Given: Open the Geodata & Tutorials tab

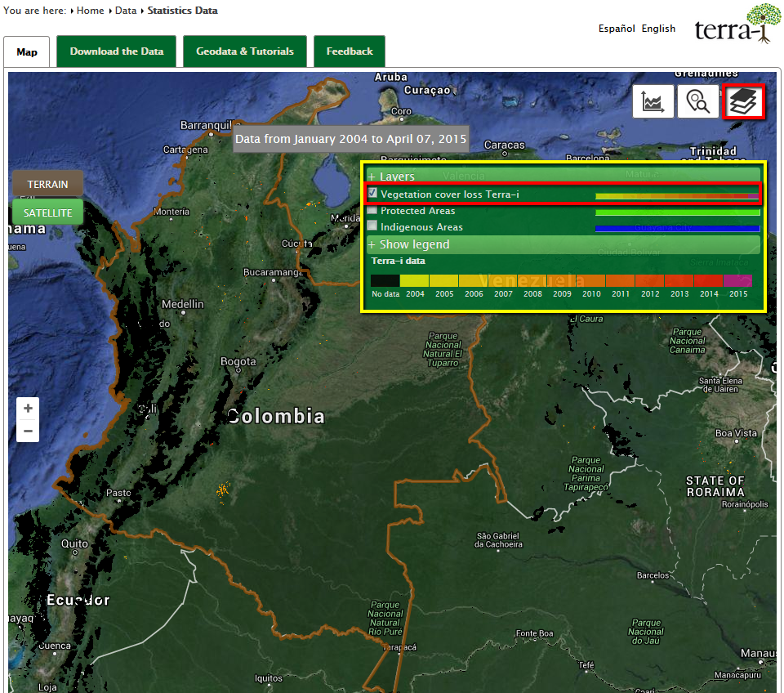Looking at the screenshot, I should 245,51.
